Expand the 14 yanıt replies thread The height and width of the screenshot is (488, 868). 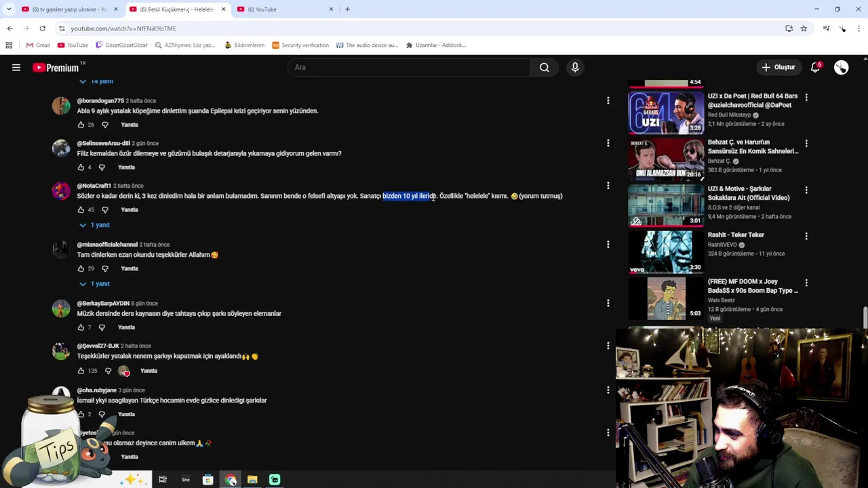(x=96, y=81)
